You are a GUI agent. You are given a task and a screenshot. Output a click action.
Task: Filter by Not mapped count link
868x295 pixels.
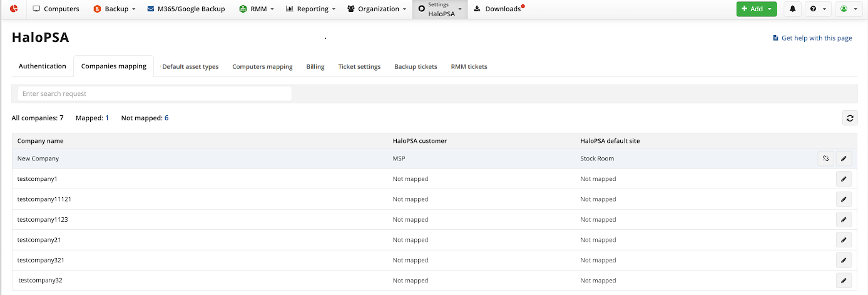pyautogui.click(x=166, y=118)
